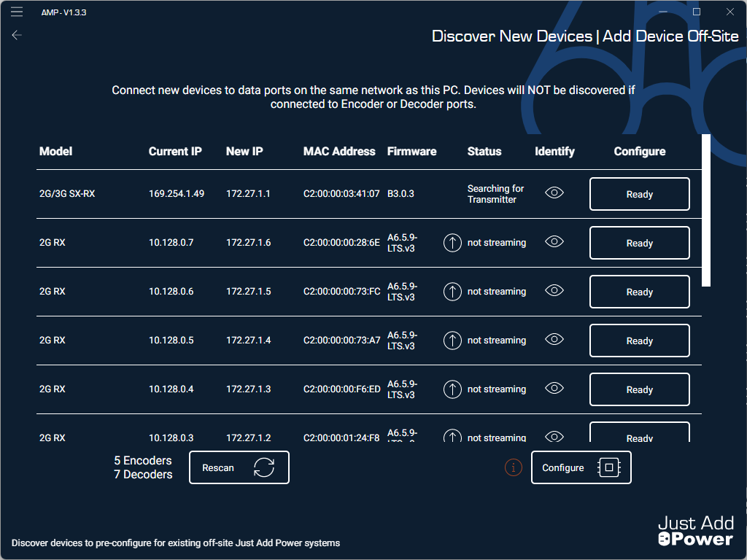Click Ready button for 172.27.1.3 row
Viewport: 747px width, 560px height.
[639, 389]
